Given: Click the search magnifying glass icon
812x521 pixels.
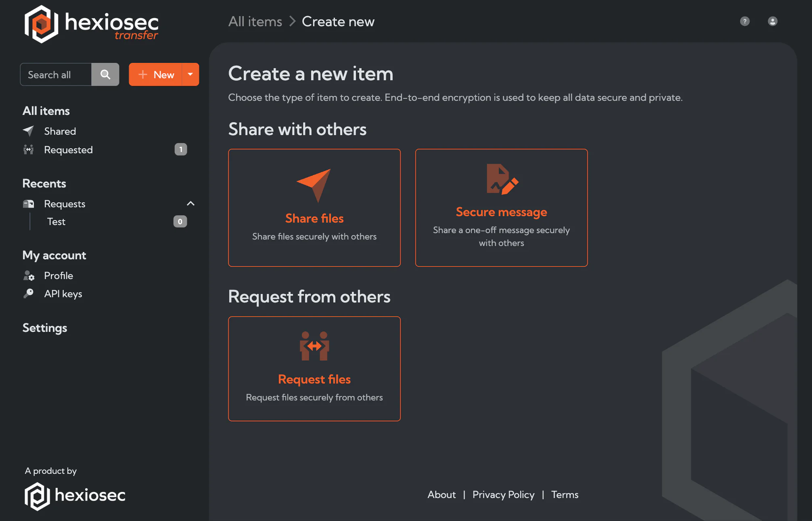Looking at the screenshot, I should 105,74.
